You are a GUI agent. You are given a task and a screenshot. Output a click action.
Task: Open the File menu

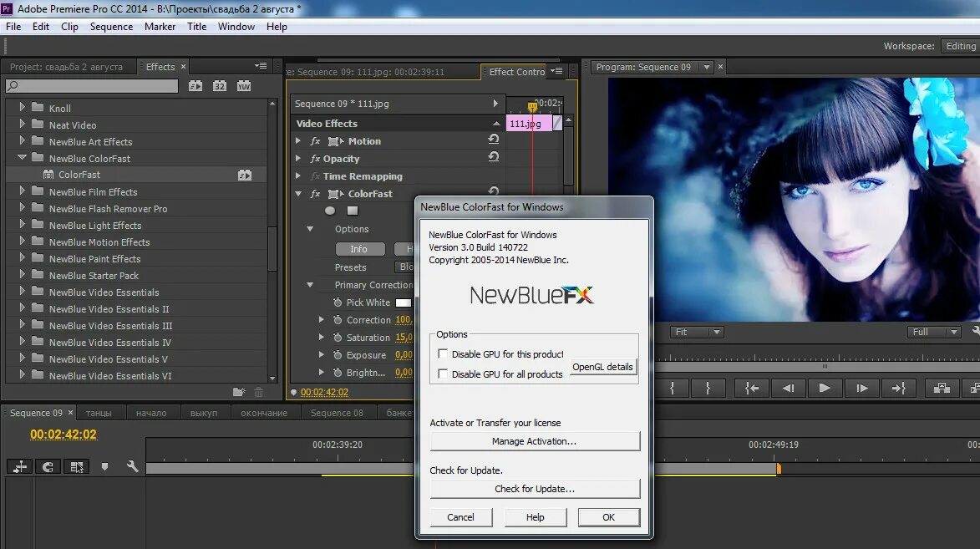[x=13, y=26]
